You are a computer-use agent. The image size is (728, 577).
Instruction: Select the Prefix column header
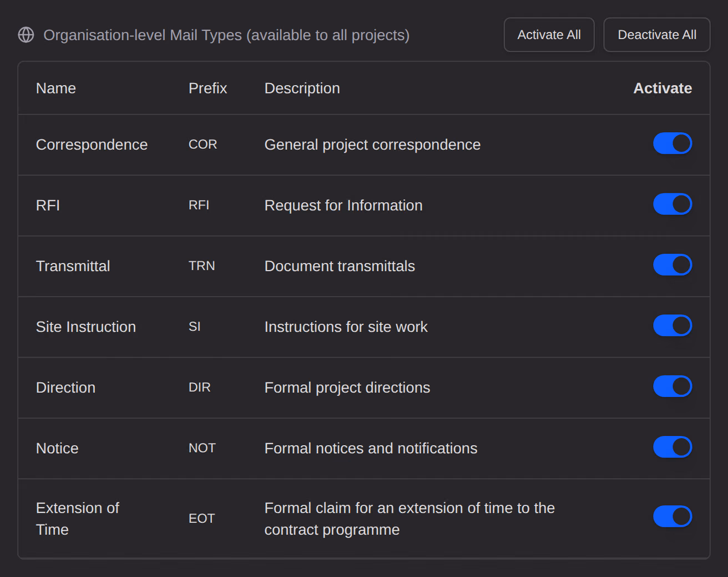[x=208, y=88]
